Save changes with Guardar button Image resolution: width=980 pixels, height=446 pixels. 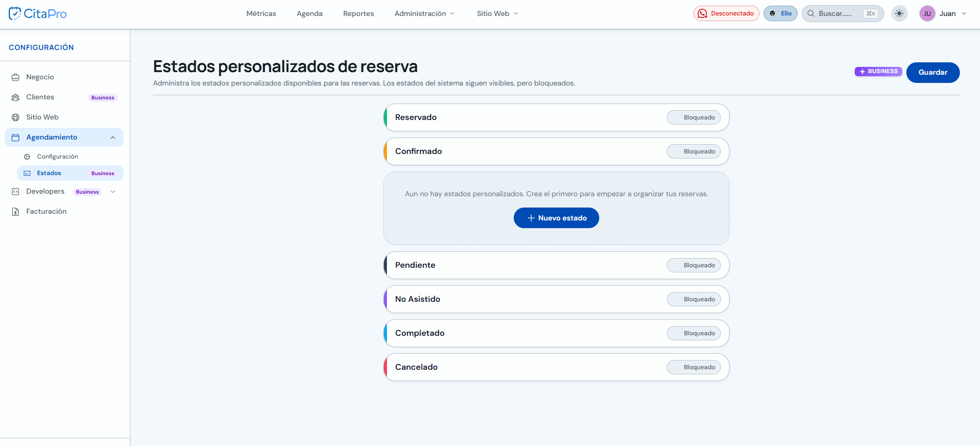point(933,73)
